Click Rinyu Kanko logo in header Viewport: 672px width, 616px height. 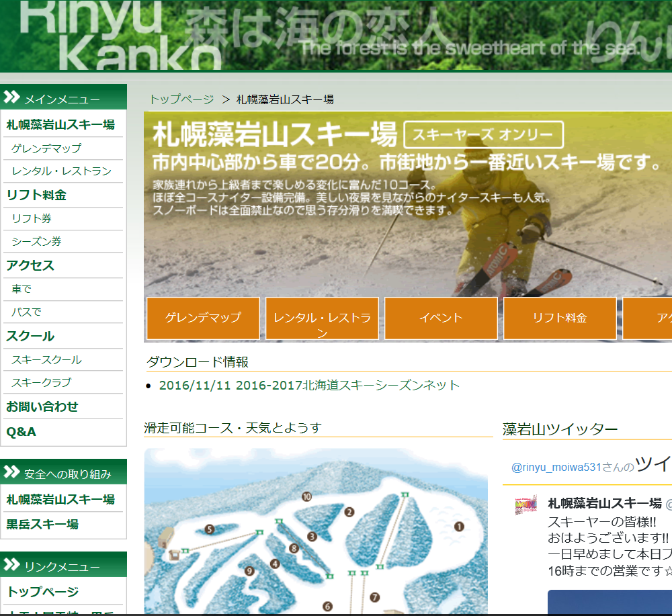120,34
